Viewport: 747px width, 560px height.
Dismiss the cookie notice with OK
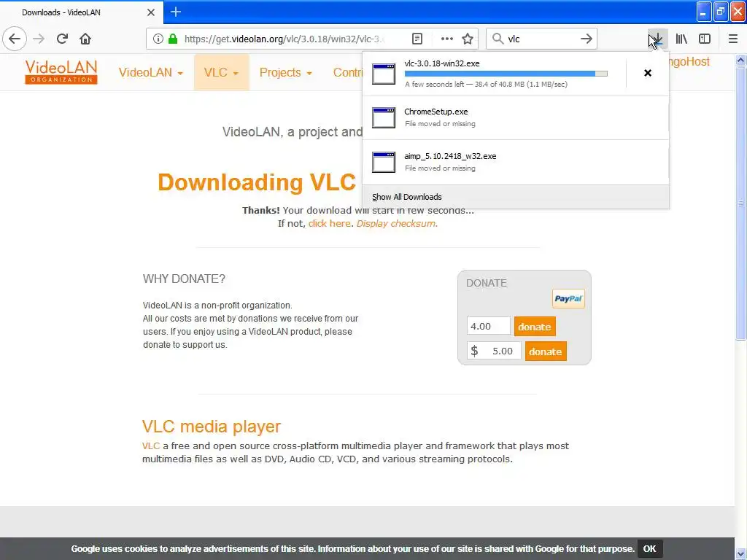pyautogui.click(x=649, y=548)
